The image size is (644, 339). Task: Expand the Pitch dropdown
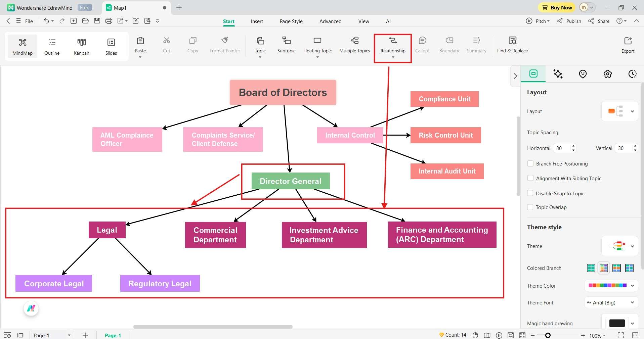(x=538, y=21)
